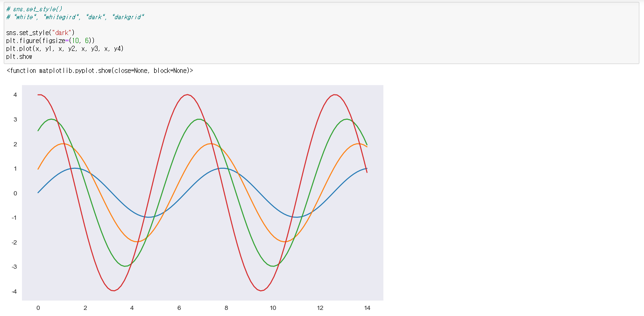Click the y-axis tick label -2
Screen dimensions: 644x316
[14, 243]
